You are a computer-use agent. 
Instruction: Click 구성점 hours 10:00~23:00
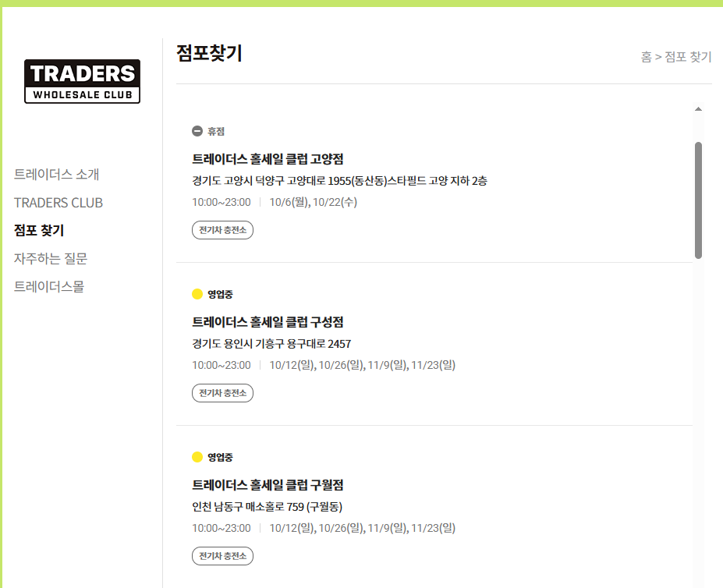pyautogui.click(x=222, y=365)
